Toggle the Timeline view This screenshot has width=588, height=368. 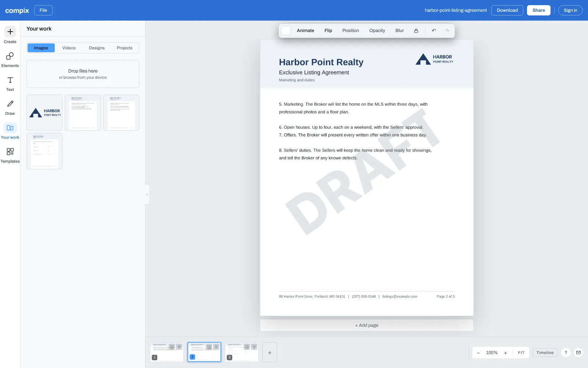click(x=545, y=353)
